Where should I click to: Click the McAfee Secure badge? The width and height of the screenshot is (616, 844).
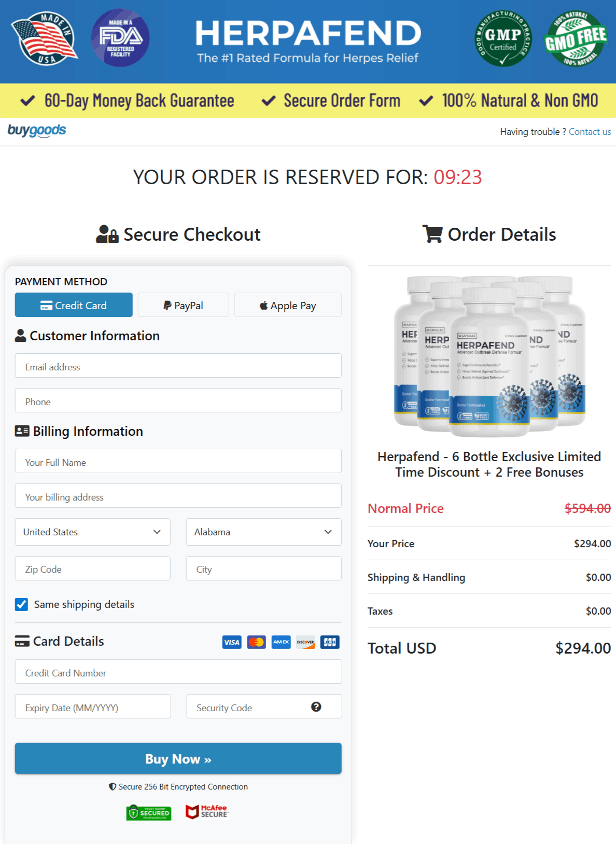pos(207,812)
